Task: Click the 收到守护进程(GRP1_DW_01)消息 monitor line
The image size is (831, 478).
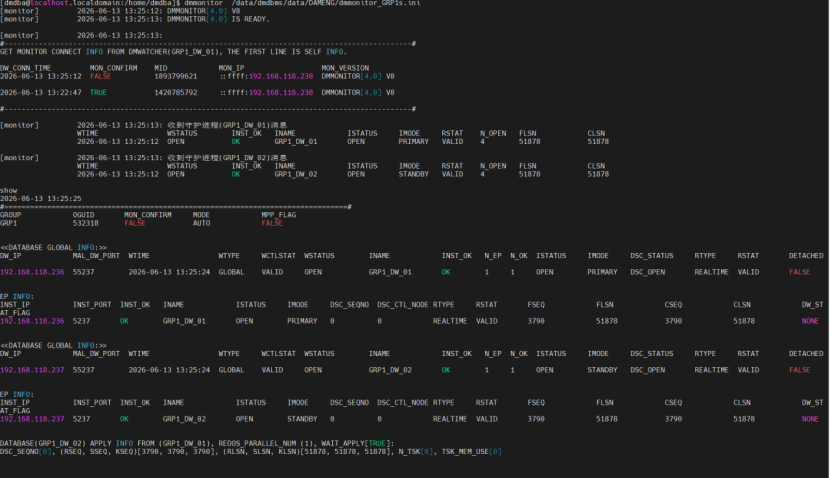Action: point(227,126)
